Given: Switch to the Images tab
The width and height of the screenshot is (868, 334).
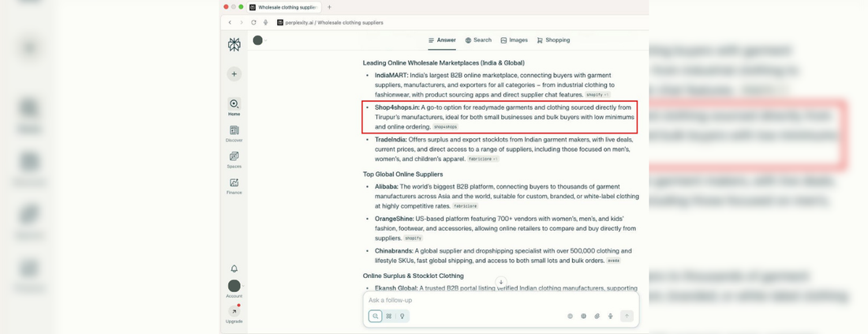Looking at the screenshot, I should (514, 40).
